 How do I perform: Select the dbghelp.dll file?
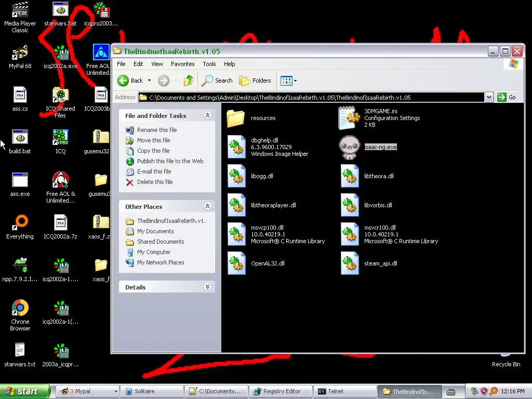coord(236,147)
